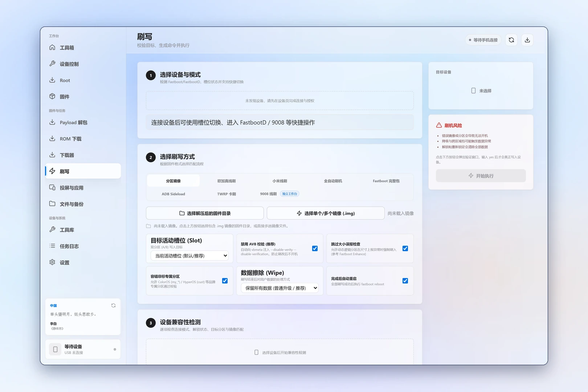Switch to 全自动刷机 tab
This screenshot has height=392, width=588.
click(333, 181)
